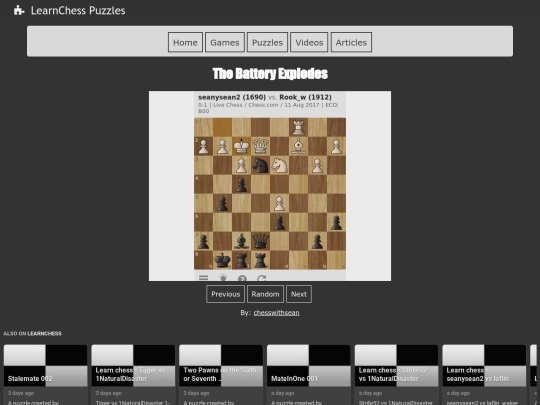Select the black rook adjacent to black king
The height and width of the screenshot is (405, 540).
point(241,260)
